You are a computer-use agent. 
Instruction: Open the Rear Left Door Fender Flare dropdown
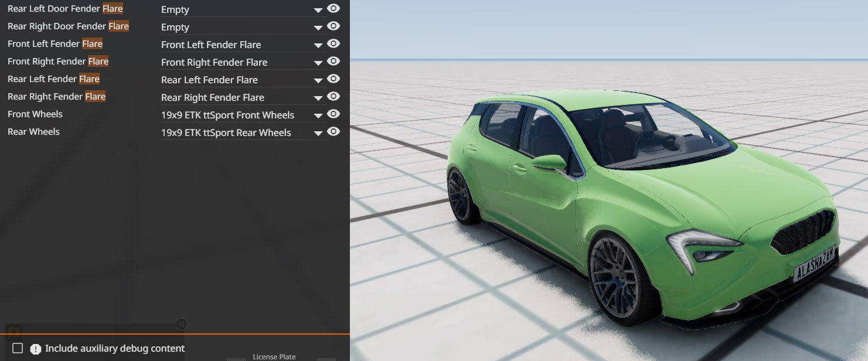tap(243, 9)
